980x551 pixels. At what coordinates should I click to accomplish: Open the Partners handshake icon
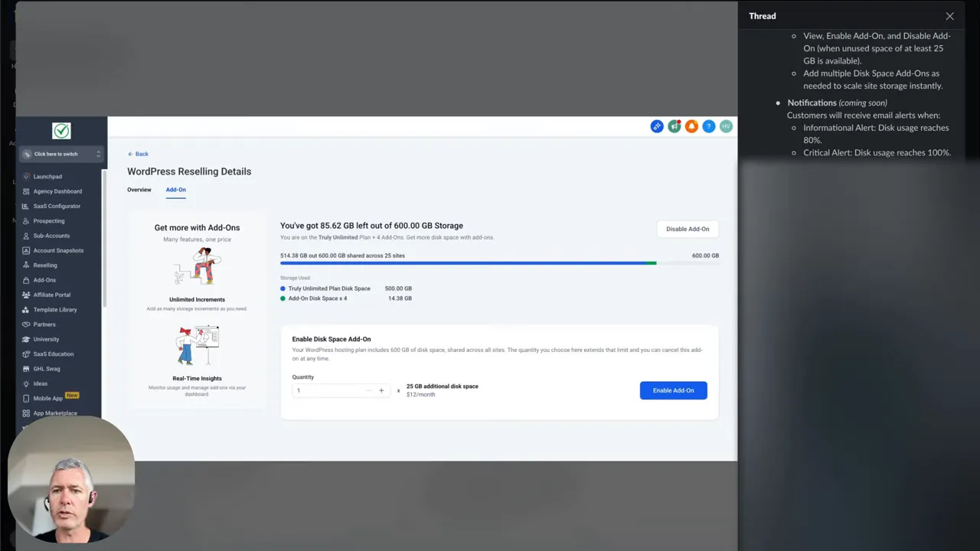coord(26,324)
